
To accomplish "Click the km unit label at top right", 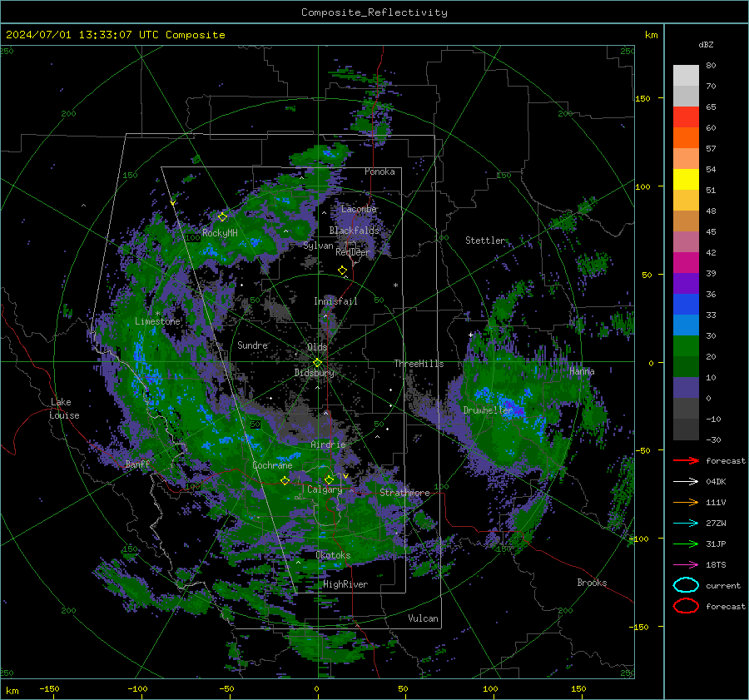I will 651,35.
